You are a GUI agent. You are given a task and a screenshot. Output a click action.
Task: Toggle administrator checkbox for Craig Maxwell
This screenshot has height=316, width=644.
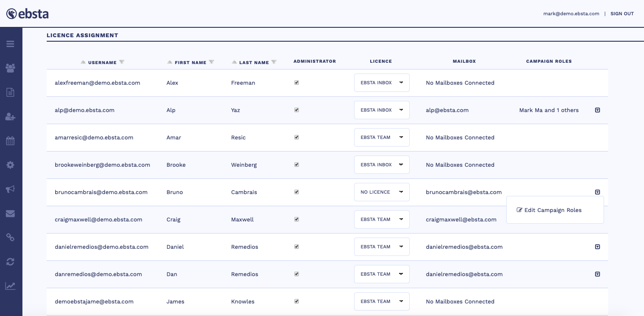297,220
